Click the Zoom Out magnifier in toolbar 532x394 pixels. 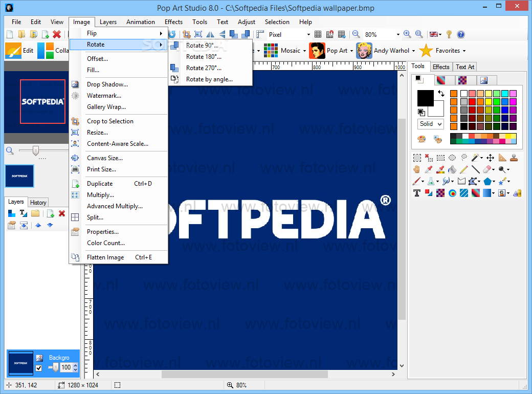pyautogui.click(x=356, y=34)
